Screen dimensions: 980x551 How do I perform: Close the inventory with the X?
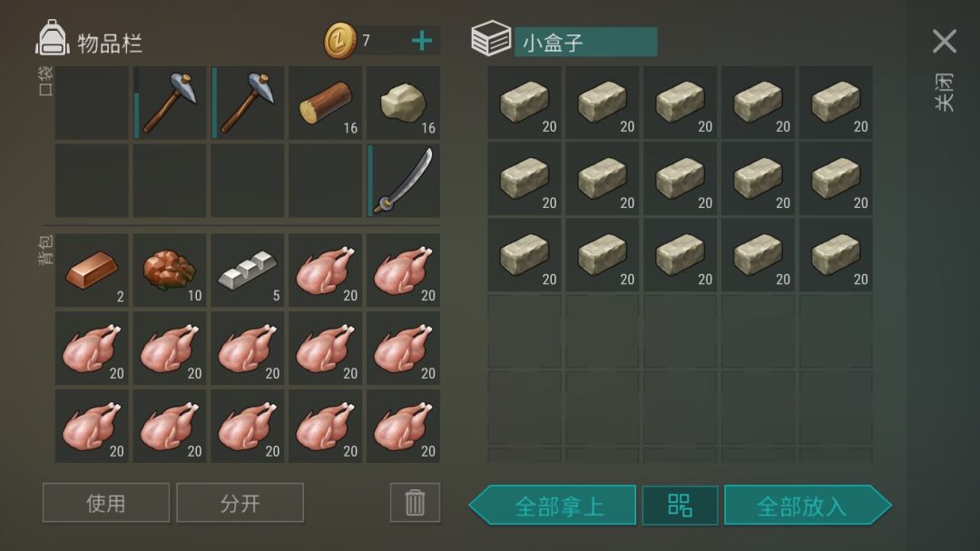point(945,41)
